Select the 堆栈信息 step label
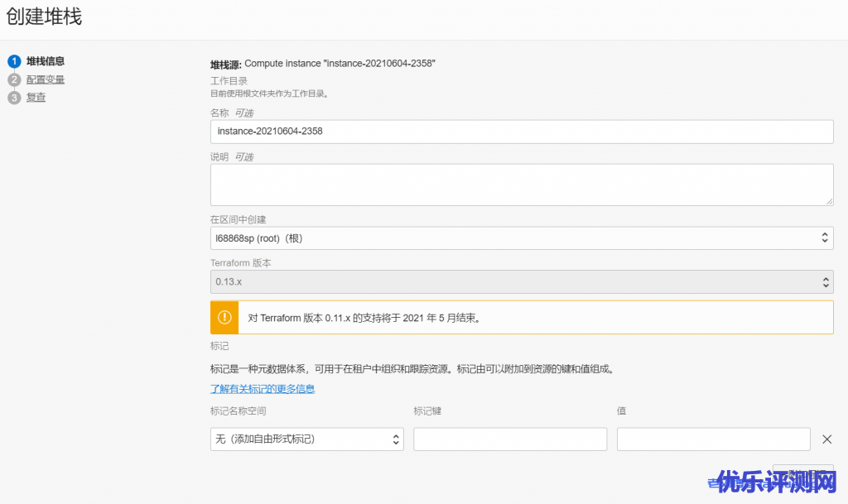This screenshot has width=848, height=504. pos(46,61)
